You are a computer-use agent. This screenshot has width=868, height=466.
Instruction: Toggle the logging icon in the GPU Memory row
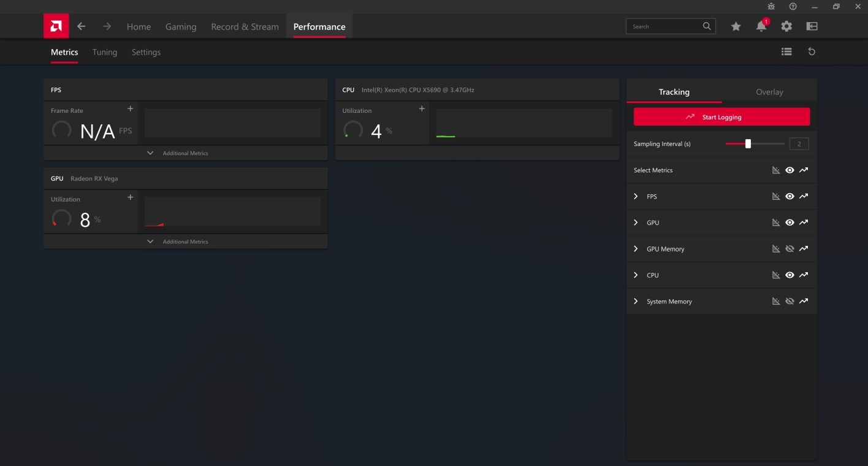click(804, 249)
